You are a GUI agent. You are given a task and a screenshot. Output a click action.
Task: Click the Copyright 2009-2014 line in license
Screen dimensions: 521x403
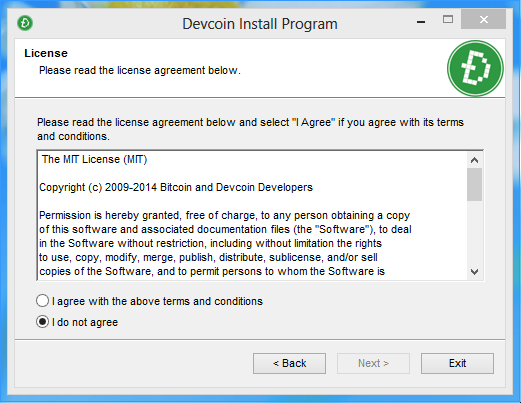pos(176,187)
